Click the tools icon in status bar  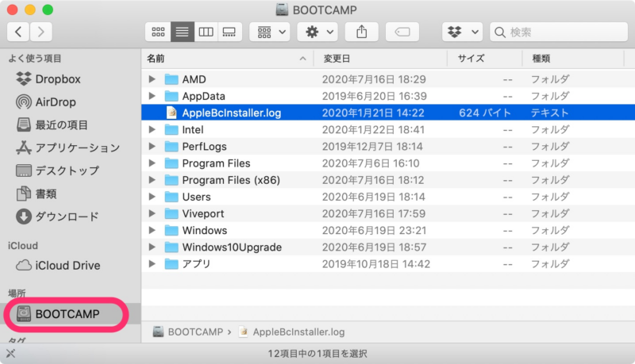[x=10, y=353]
